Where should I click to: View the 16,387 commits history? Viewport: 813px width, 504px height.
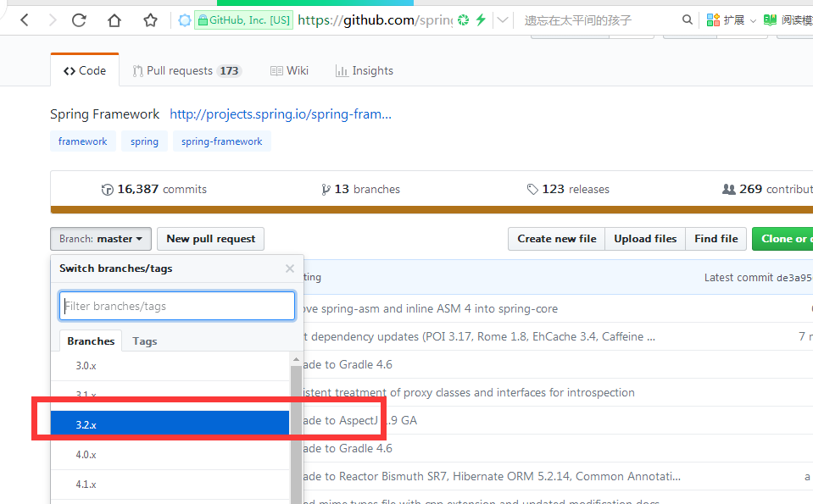point(154,189)
